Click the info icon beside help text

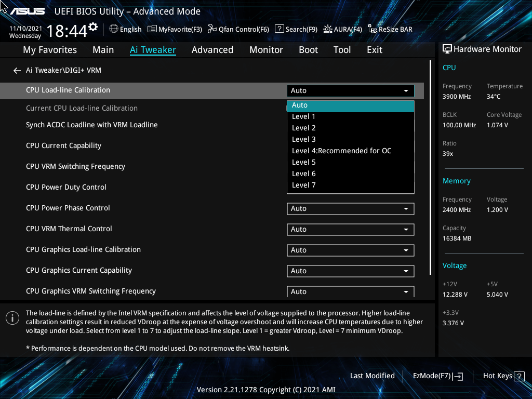12,318
